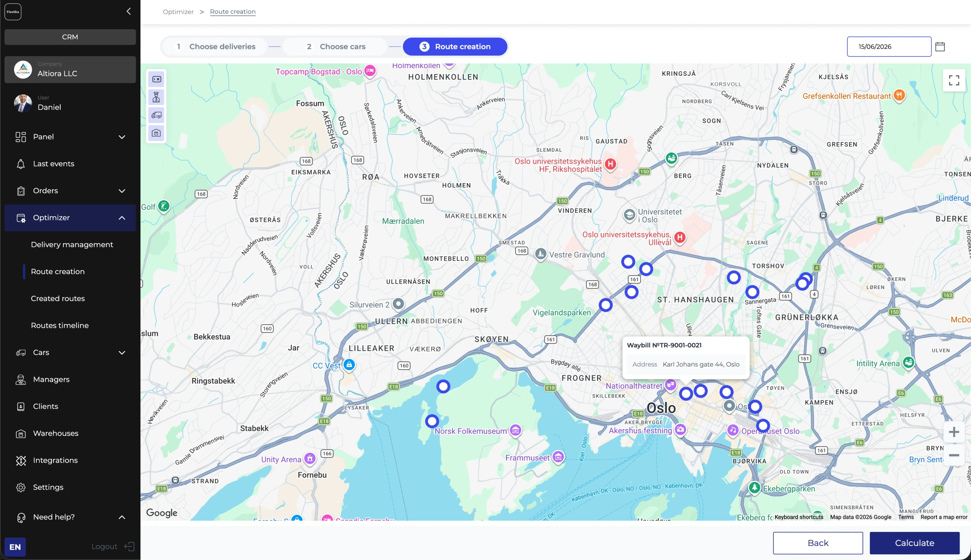The width and height of the screenshot is (971, 560).
Task: Click Report a map error
Action: pyautogui.click(x=944, y=517)
